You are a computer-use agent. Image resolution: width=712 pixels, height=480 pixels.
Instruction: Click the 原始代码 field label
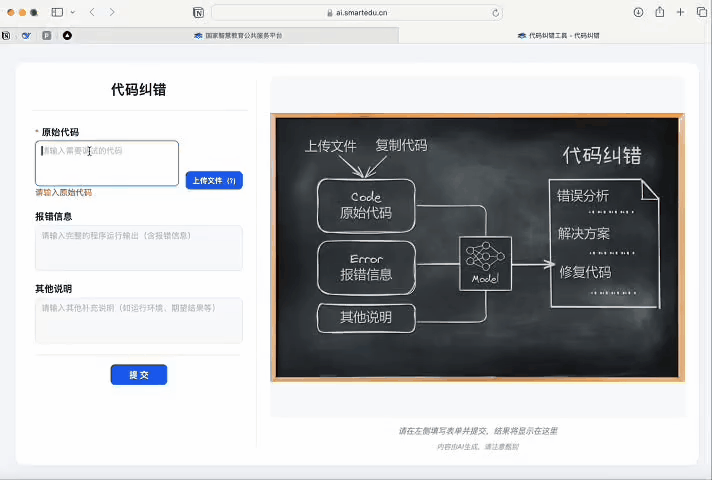(60, 132)
